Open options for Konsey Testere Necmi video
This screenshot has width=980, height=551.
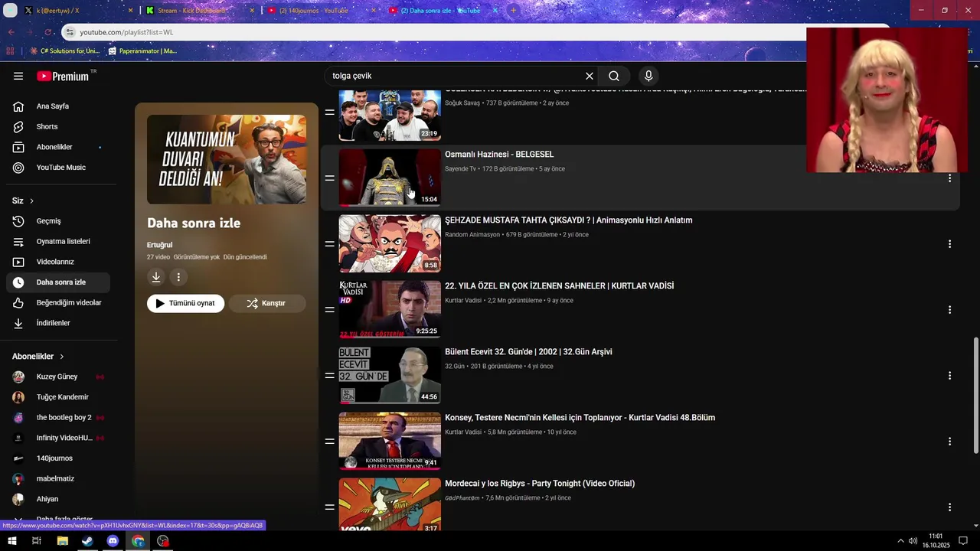949,441
